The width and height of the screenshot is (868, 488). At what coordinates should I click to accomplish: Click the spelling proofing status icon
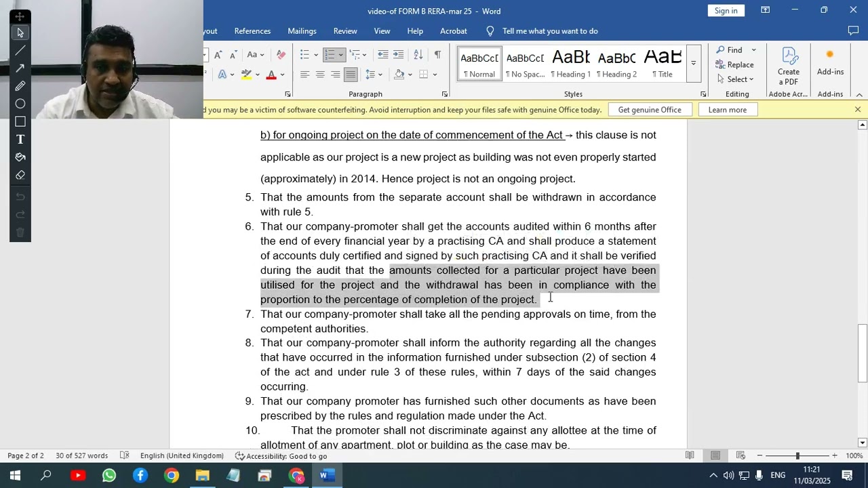[x=124, y=455]
